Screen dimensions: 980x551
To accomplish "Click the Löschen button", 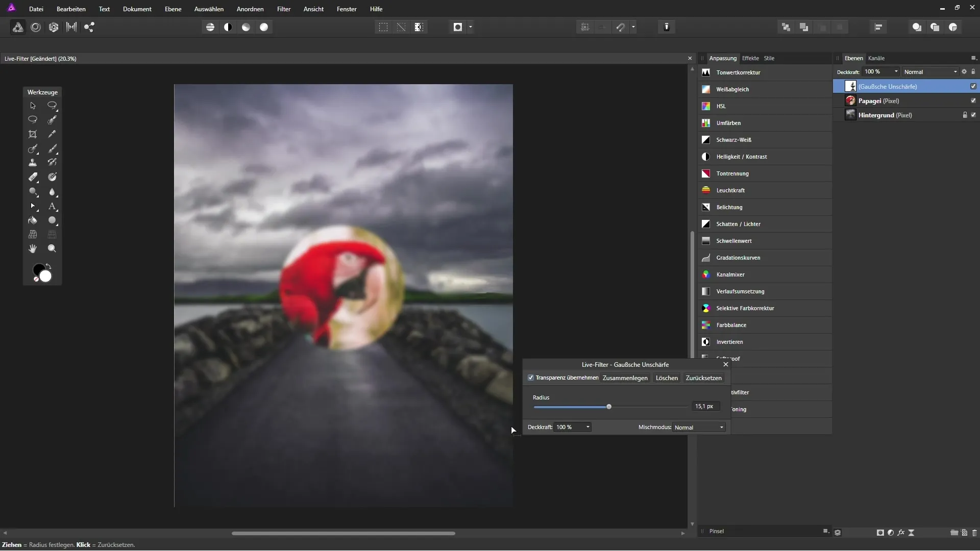I will pos(667,378).
